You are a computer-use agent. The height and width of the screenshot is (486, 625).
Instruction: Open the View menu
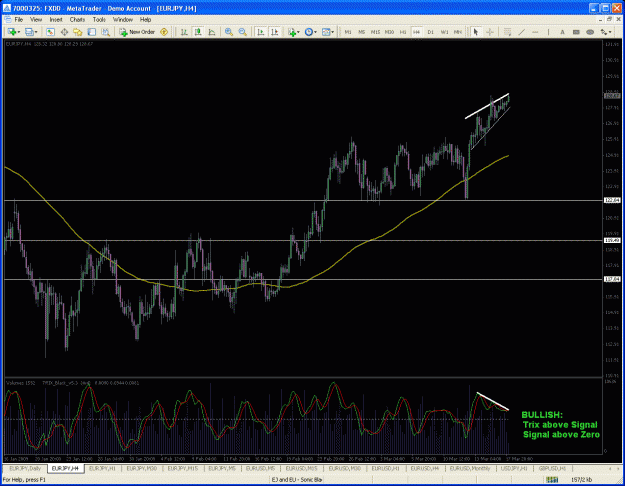pyautogui.click(x=36, y=20)
